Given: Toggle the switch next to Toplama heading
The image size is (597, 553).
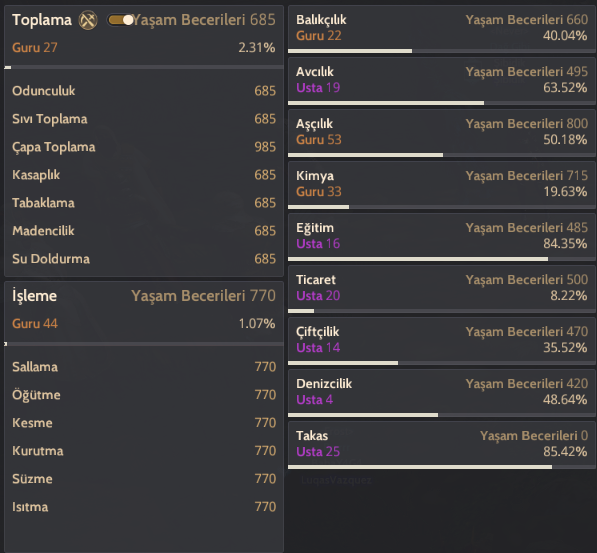Looking at the screenshot, I should click(x=120, y=20).
